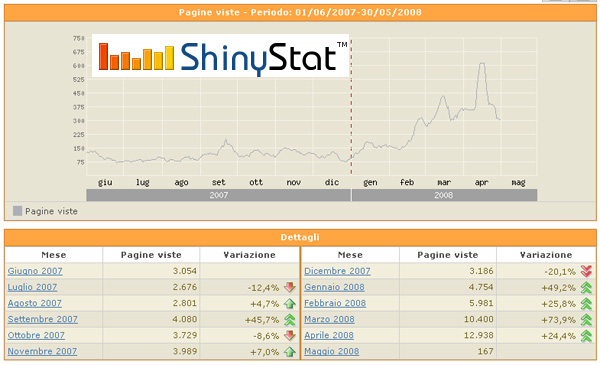The width and height of the screenshot is (600, 365).
Task: Click the ShinyStat logo
Action: tap(220, 56)
